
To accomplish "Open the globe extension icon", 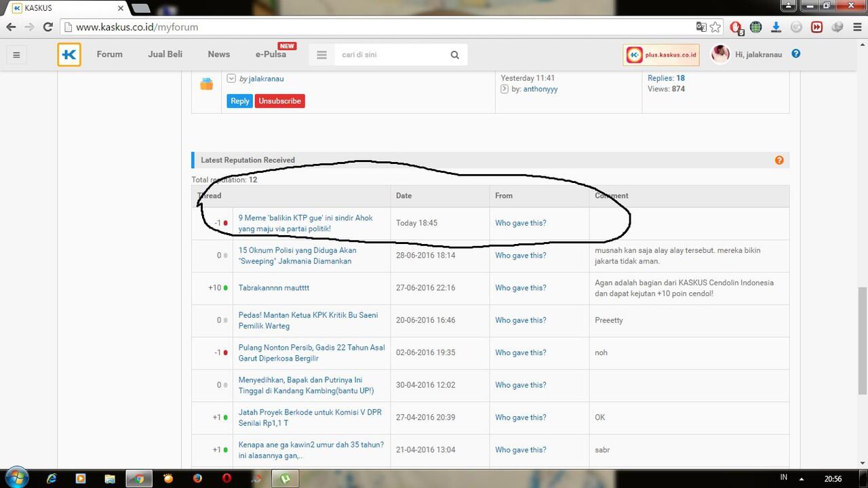I will (x=756, y=27).
